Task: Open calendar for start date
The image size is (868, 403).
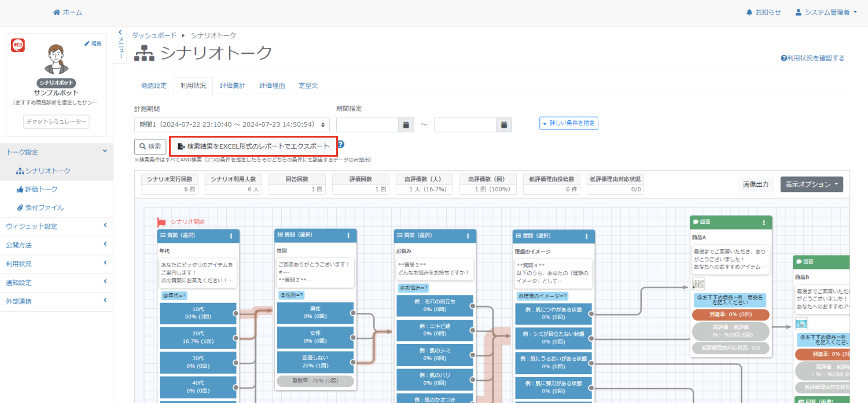Action: point(406,124)
